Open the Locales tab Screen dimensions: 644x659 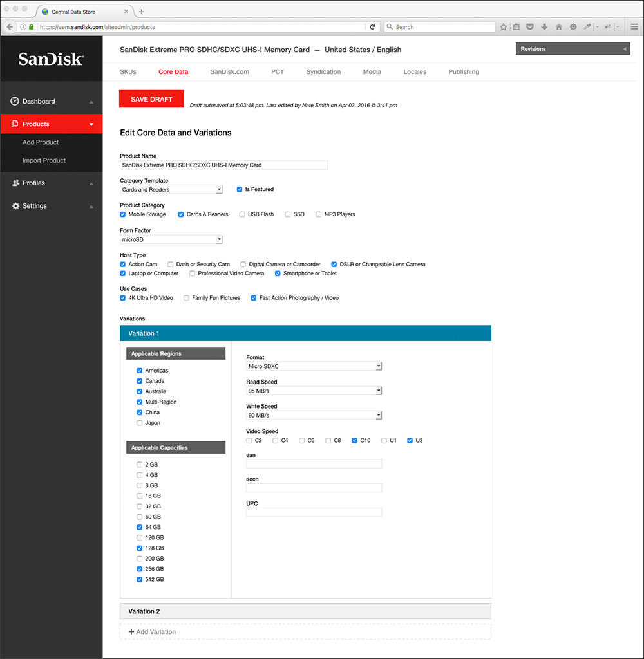coord(415,72)
